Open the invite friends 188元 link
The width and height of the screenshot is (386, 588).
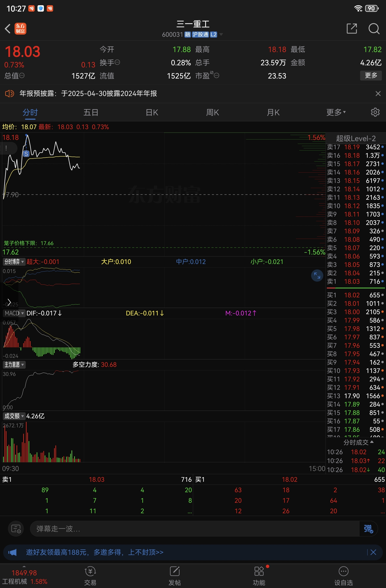point(95,552)
